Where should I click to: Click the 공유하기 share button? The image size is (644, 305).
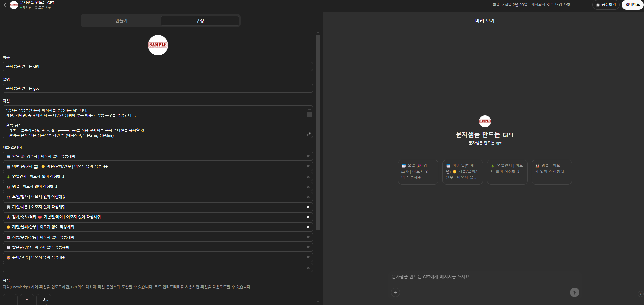click(x=606, y=5)
